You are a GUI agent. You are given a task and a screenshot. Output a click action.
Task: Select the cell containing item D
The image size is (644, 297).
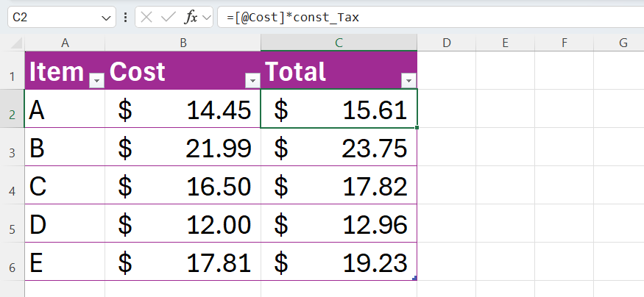(x=65, y=223)
